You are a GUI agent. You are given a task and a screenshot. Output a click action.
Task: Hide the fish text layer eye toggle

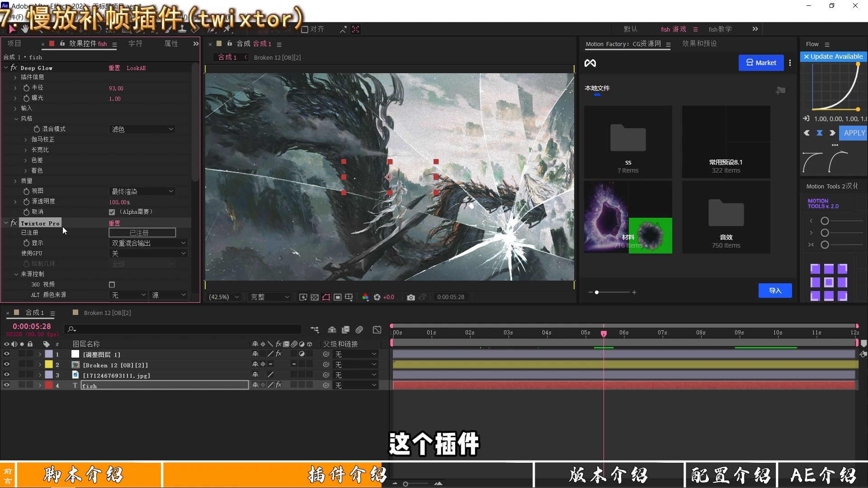[6, 385]
